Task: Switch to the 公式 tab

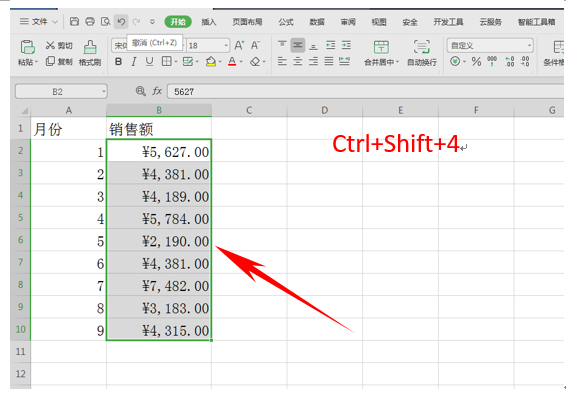Action: coord(286,22)
